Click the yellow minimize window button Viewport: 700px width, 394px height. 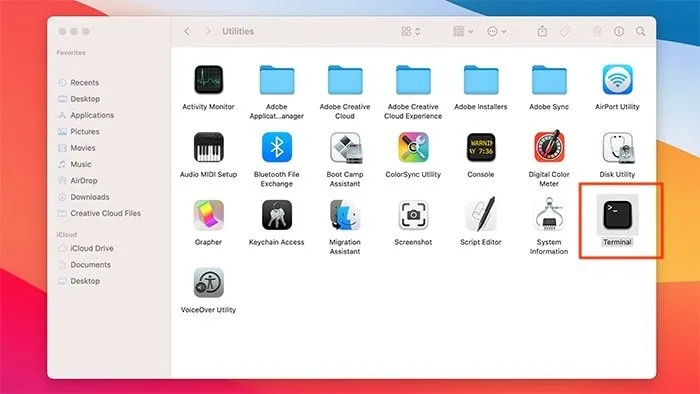point(74,31)
